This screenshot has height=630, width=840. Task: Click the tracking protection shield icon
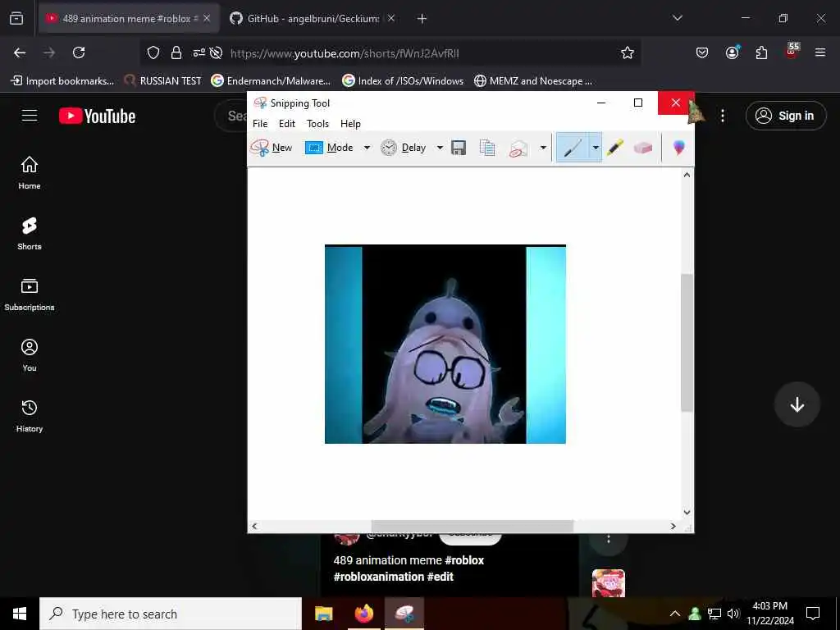coord(153,52)
